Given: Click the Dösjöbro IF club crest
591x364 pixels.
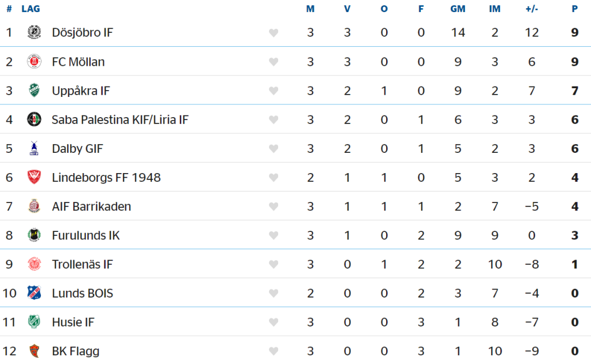Looking at the screenshot, I should [34, 32].
